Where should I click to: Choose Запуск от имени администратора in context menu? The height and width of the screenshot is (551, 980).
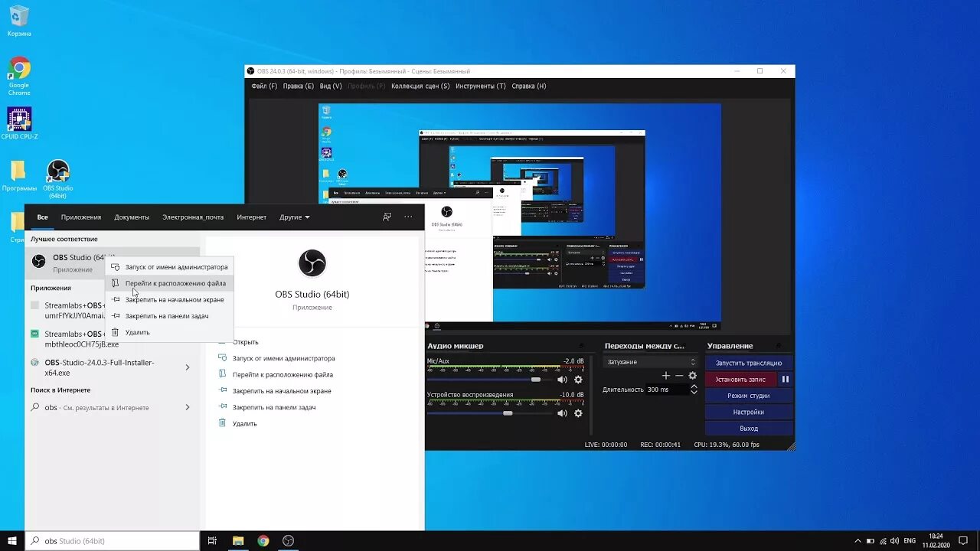coord(169,267)
